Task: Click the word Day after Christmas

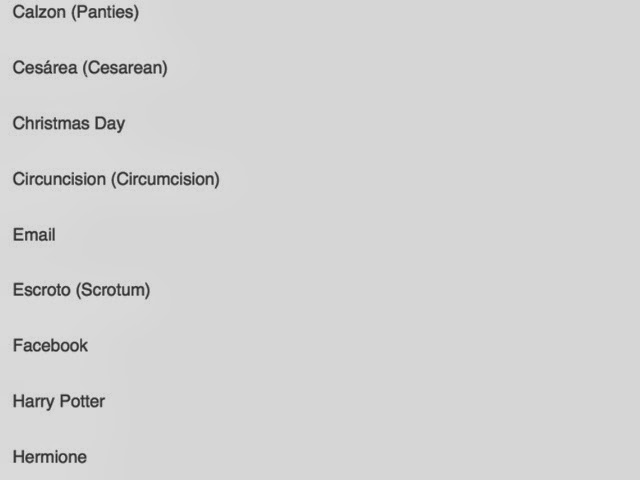Action: tap(110, 124)
